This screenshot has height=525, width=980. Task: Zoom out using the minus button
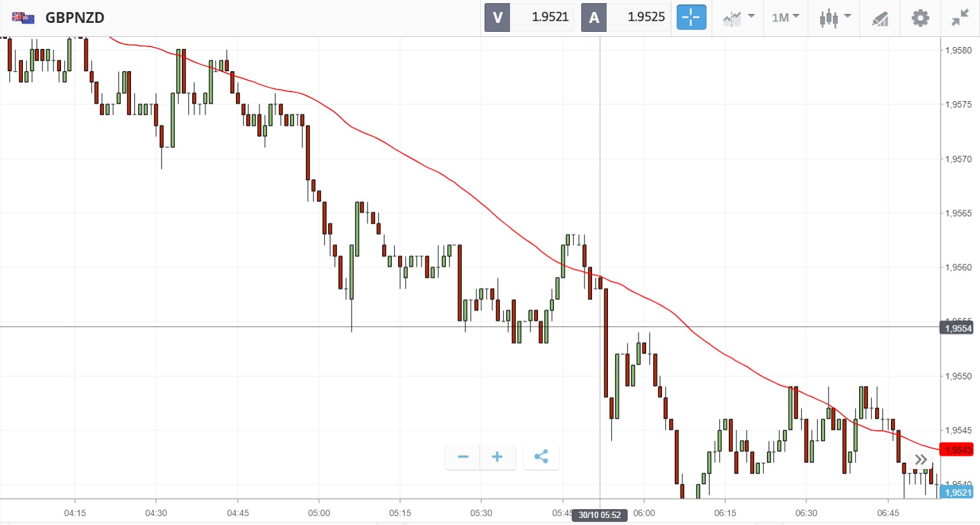tap(463, 457)
